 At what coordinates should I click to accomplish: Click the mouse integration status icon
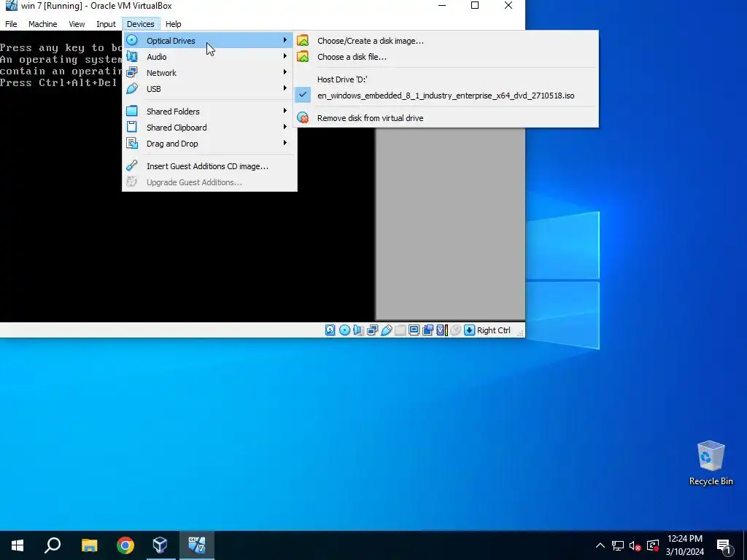(x=455, y=330)
